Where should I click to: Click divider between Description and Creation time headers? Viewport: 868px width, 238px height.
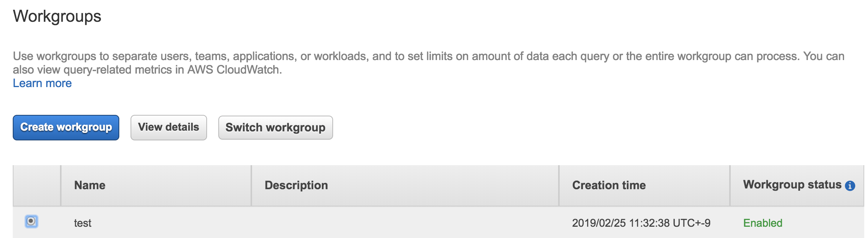559,185
